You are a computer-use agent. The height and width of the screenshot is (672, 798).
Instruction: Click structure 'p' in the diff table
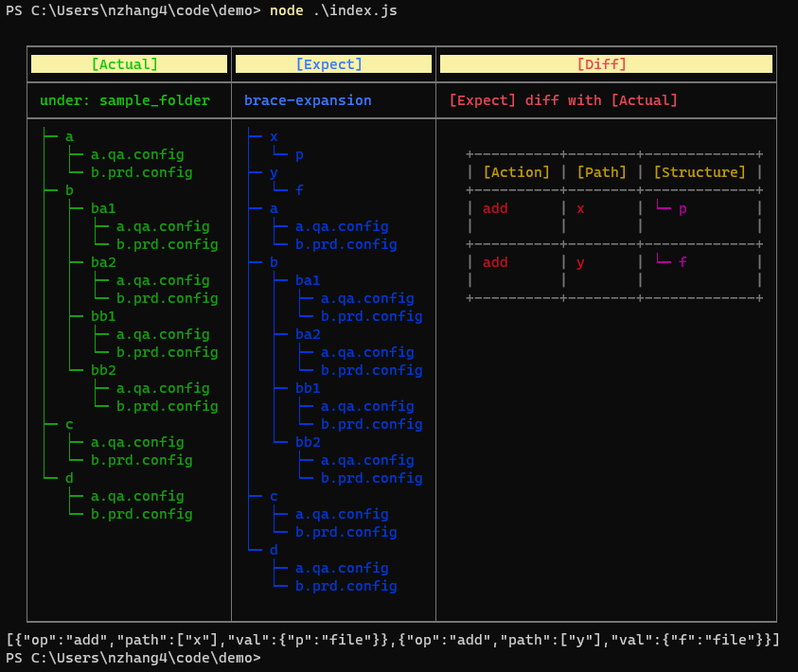(683, 209)
